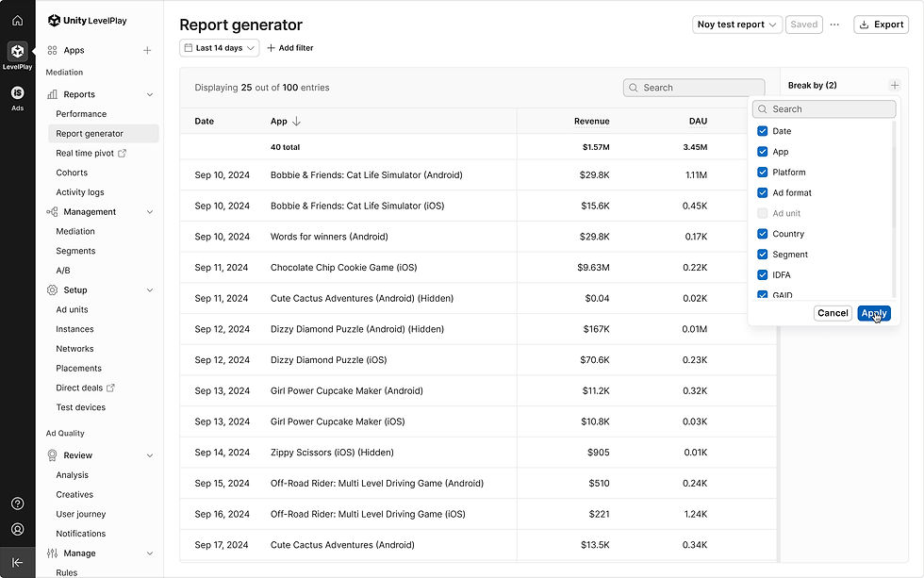Screen dimensions: 924x578
Task: Open Networks in the sidebar
Action: [x=74, y=349]
